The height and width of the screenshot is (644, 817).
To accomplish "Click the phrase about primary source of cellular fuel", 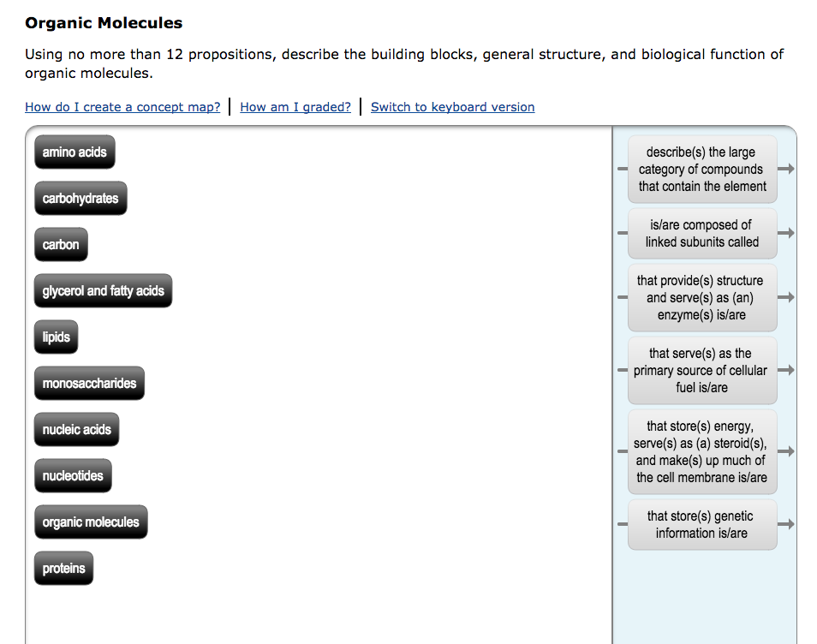I will 702,370.
